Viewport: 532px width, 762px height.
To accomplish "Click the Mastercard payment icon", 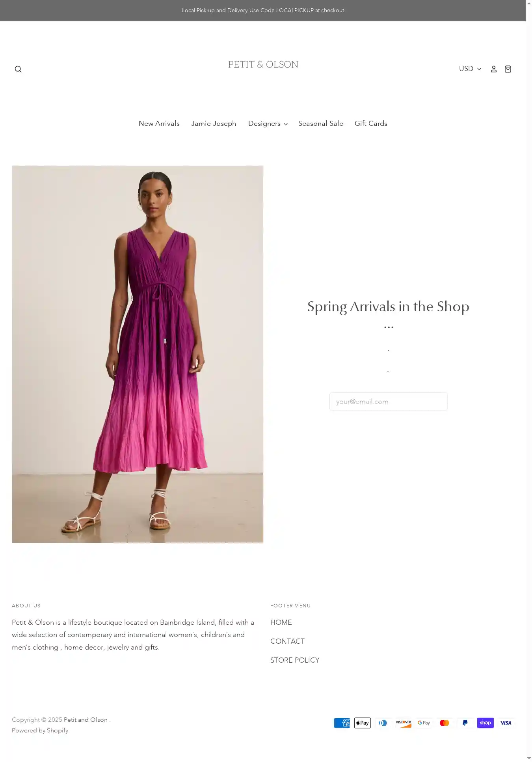I will 445,723.
